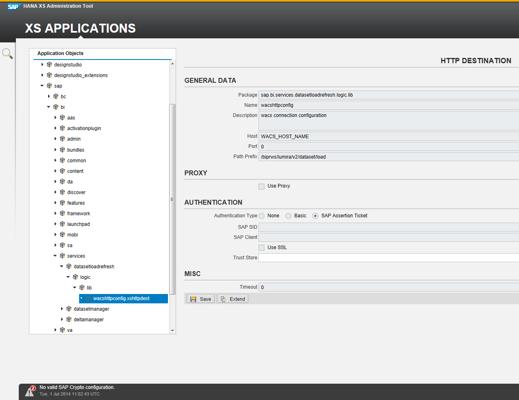Click the discover package icon
519x400 pixels.
coord(62,192)
